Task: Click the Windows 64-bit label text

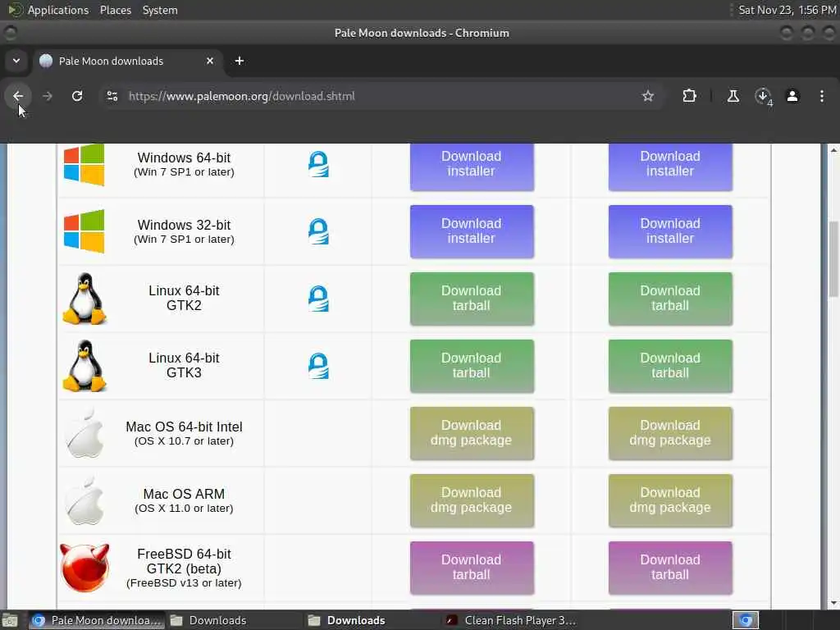Action: point(184,158)
